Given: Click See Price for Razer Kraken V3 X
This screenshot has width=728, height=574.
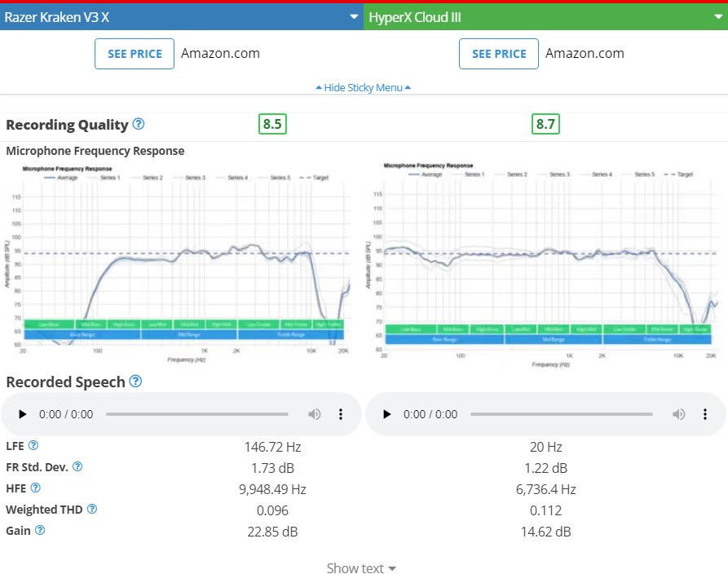Looking at the screenshot, I should 135,54.
